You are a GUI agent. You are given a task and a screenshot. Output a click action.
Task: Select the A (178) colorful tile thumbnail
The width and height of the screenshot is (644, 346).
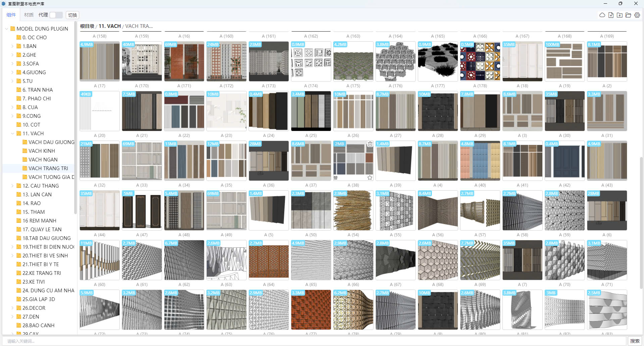pos(480,61)
